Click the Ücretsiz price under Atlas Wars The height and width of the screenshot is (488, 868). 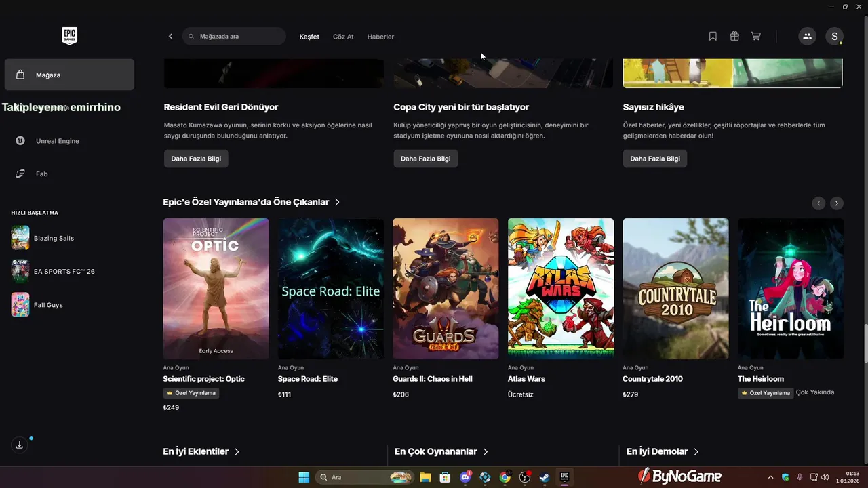(521, 394)
